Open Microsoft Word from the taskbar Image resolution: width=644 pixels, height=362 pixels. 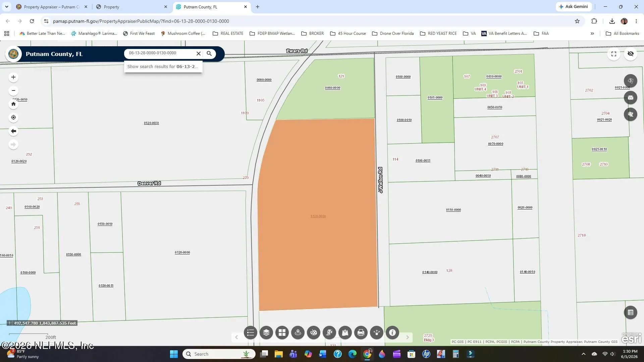(x=323, y=354)
